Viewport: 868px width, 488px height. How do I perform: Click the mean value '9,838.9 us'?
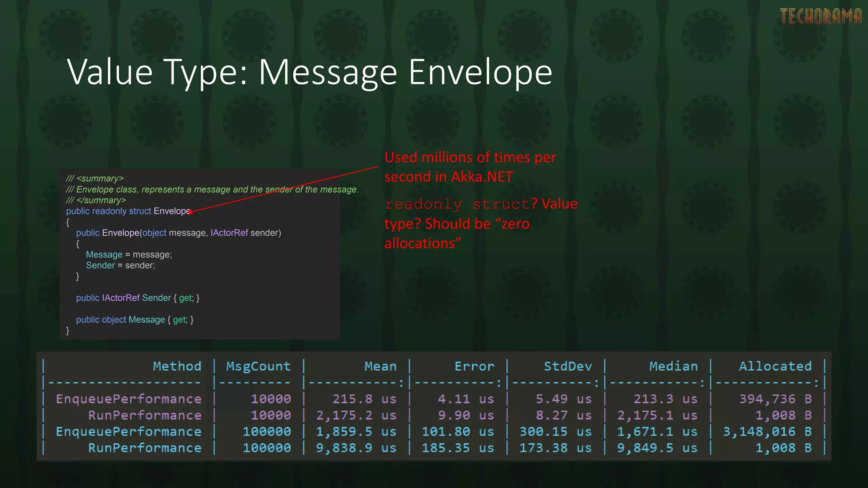tap(356, 448)
